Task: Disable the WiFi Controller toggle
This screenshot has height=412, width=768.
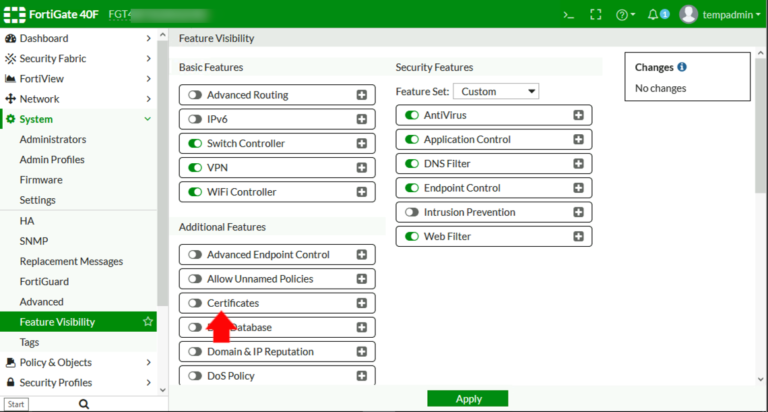Action: pos(195,192)
